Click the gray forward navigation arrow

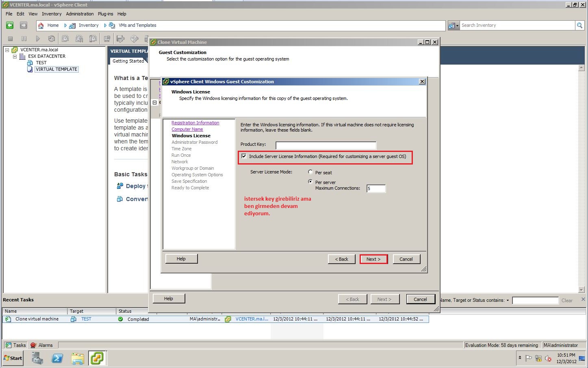click(24, 25)
